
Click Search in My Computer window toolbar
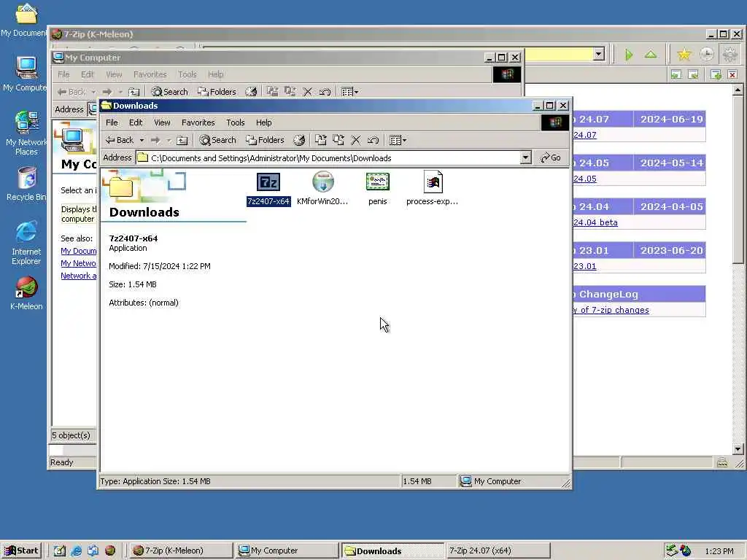(169, 91)
